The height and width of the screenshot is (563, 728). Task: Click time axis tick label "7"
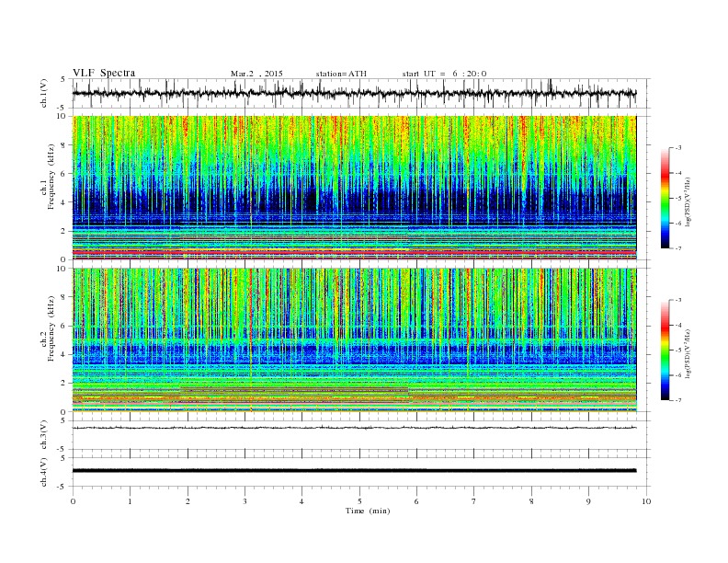click(x=474, y=501)
